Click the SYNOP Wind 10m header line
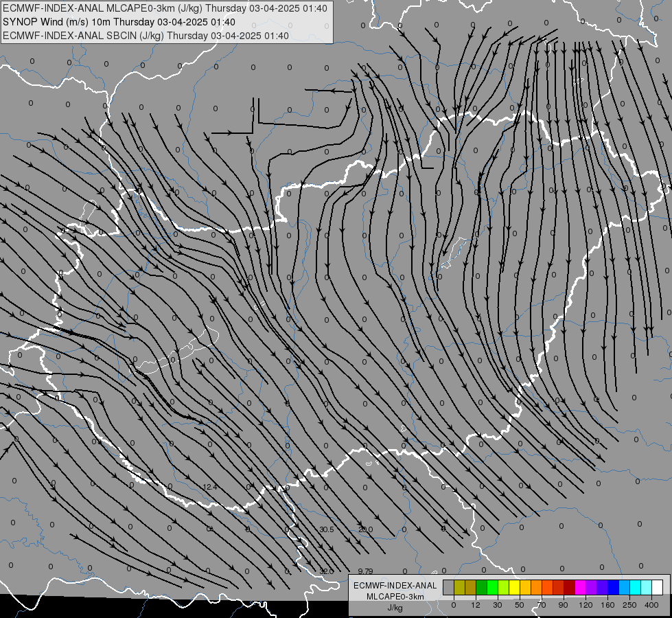672x618 pixels. tap(119, 22)
